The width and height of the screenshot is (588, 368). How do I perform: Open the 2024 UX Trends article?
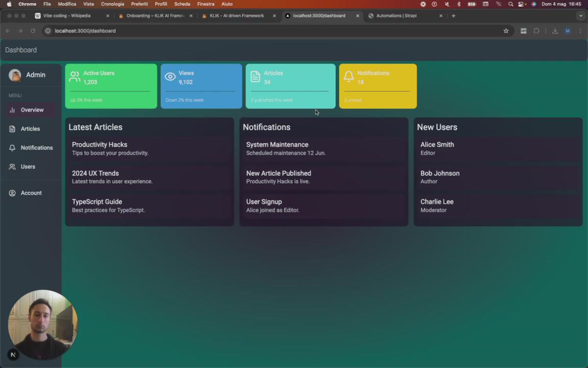tap(150, 177)
